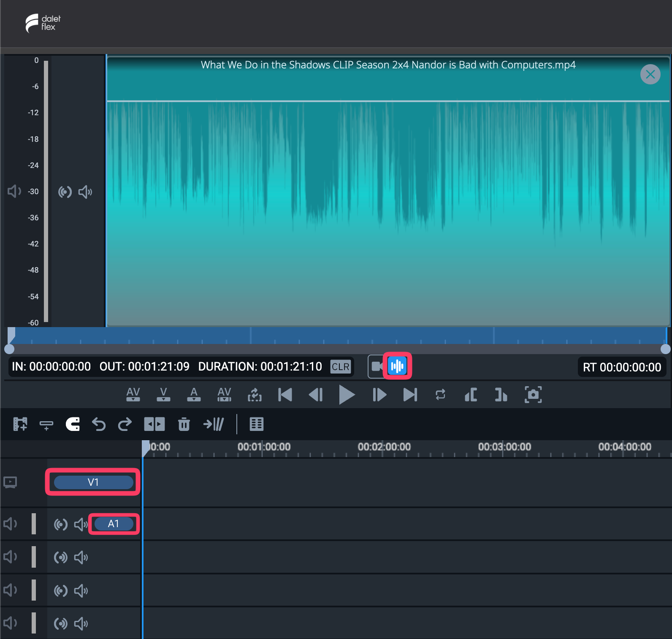Go to start of clip

[x=285, y=395]
